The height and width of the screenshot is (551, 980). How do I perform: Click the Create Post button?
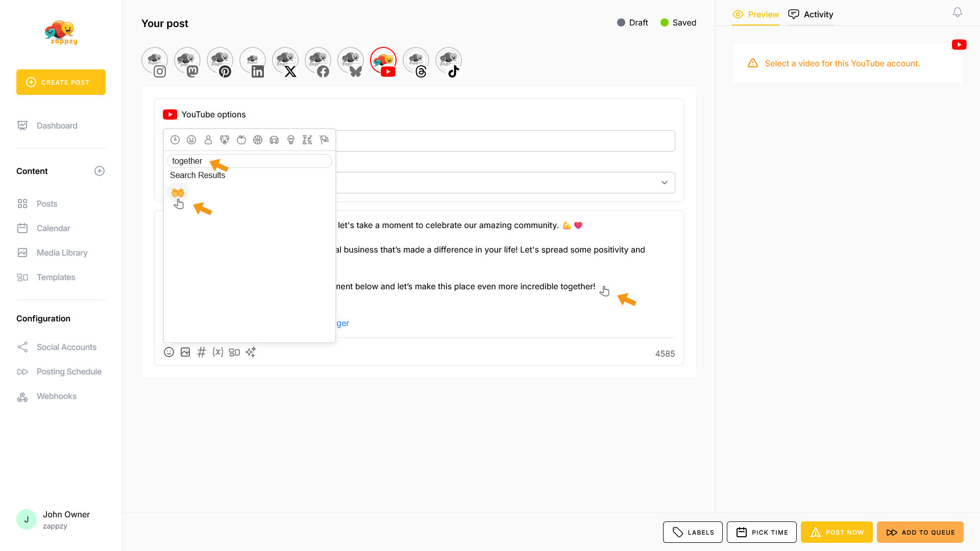point(61,82)
